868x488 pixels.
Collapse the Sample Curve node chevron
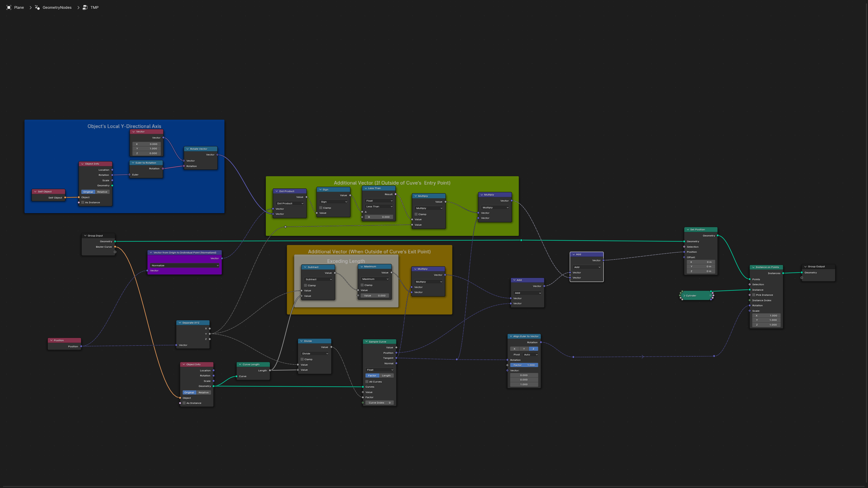click(366, 342)
